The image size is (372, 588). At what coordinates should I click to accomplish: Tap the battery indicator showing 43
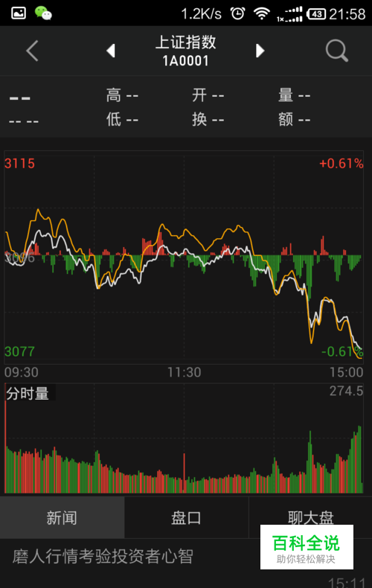(316, 14)
